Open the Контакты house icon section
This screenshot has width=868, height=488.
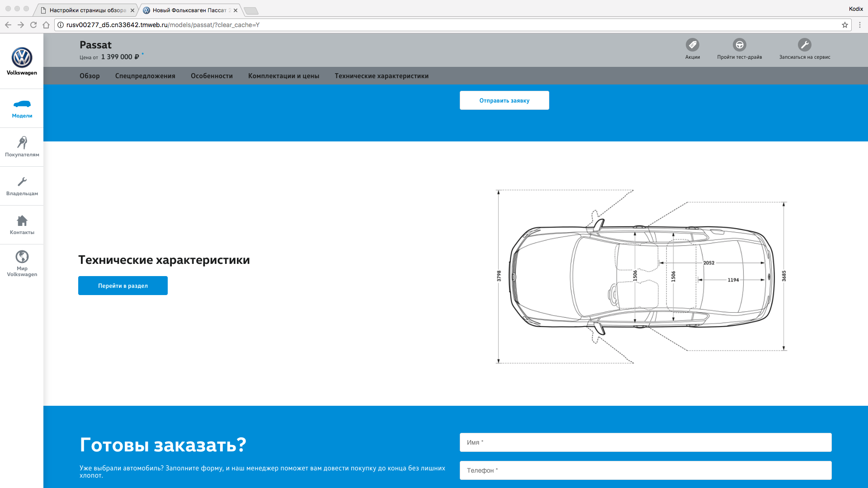pos(22,221)
